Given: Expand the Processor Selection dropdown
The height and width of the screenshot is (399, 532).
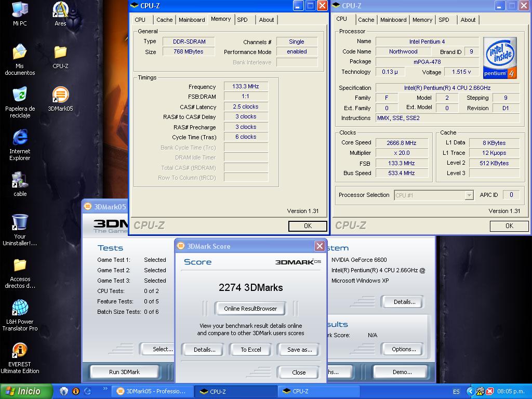Looking at the screenshot, I should pos(469,195).
